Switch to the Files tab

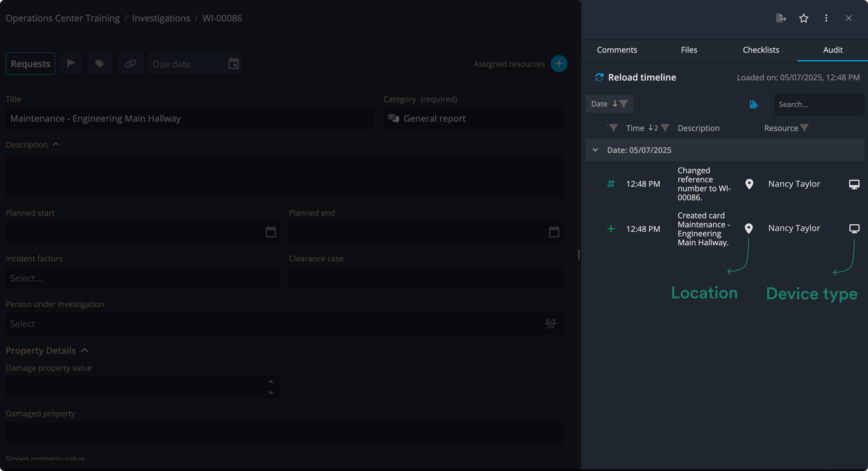click(689, 50)
